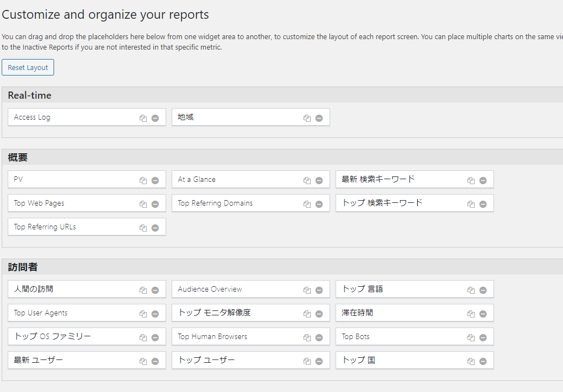Remove the Top Web Pages widget
Viewport: 563px width, 392px height.
[155, 204]
